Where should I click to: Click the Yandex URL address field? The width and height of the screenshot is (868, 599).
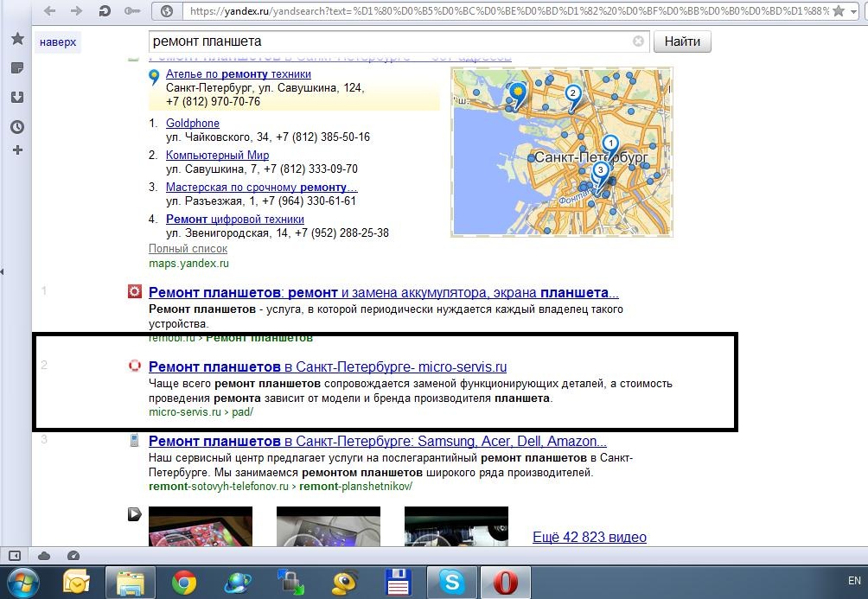pos(508,10)
